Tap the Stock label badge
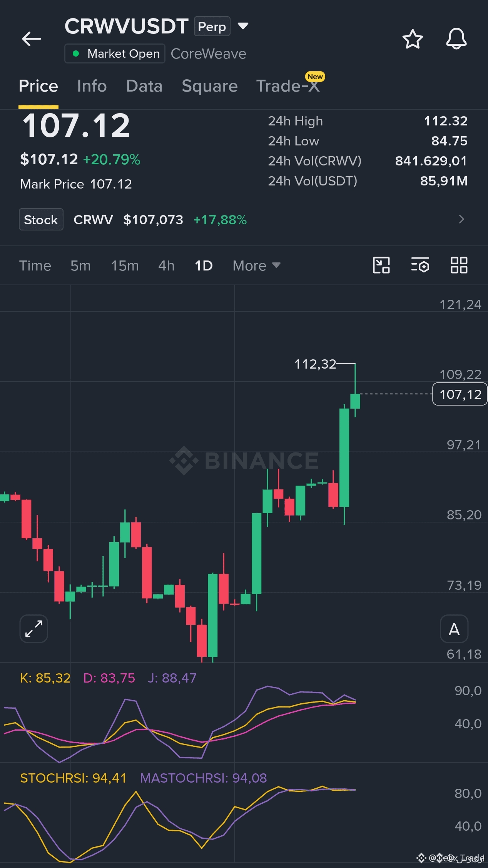Screen dimensions: 488x868 coord(41,219)
